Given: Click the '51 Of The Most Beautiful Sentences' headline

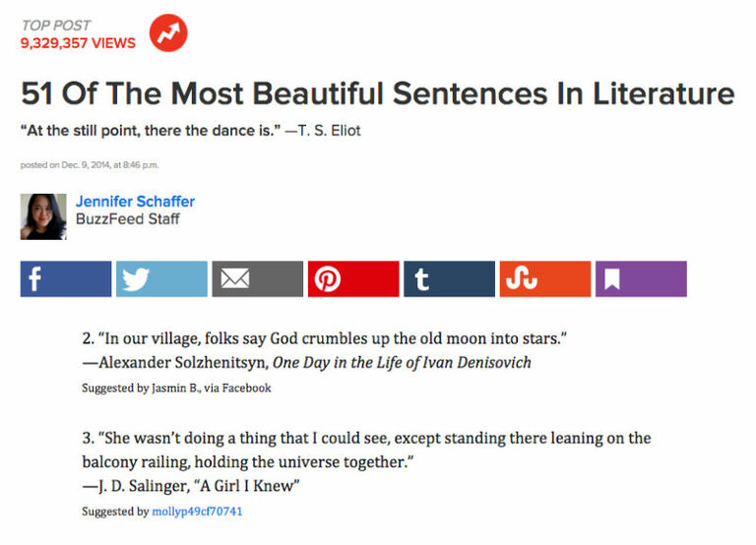Looking at the screenshot, I should (377, 94).
